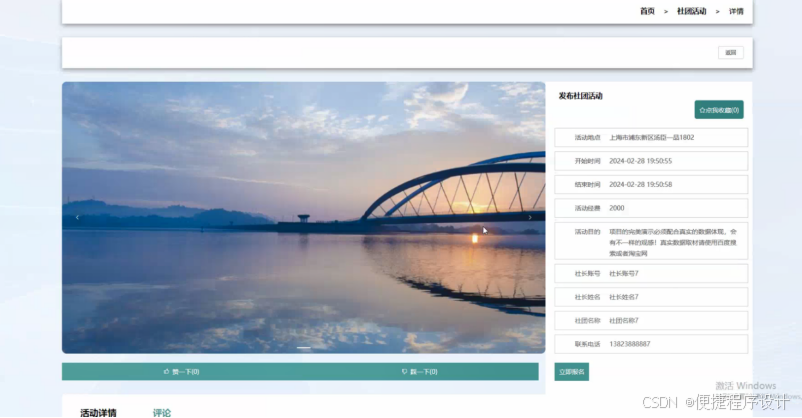Show next carousel image with right arrow

(x=530, y=217)
